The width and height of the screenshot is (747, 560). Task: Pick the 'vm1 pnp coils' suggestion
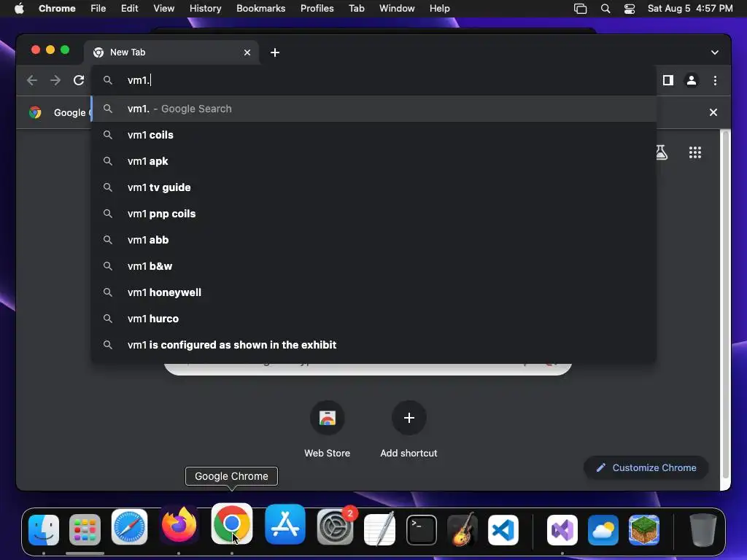[x=374, y=214]
